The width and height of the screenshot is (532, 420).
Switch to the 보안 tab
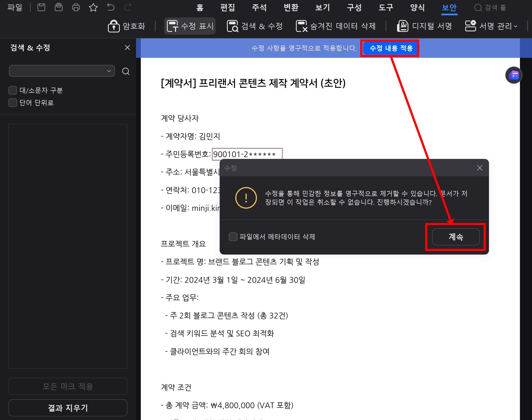pyautogui.click(x=449, y=8)
